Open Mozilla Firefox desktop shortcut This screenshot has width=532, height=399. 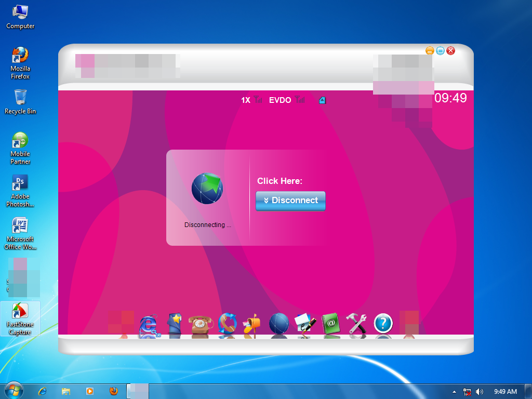pyautogui.click(x=20, y=63)
